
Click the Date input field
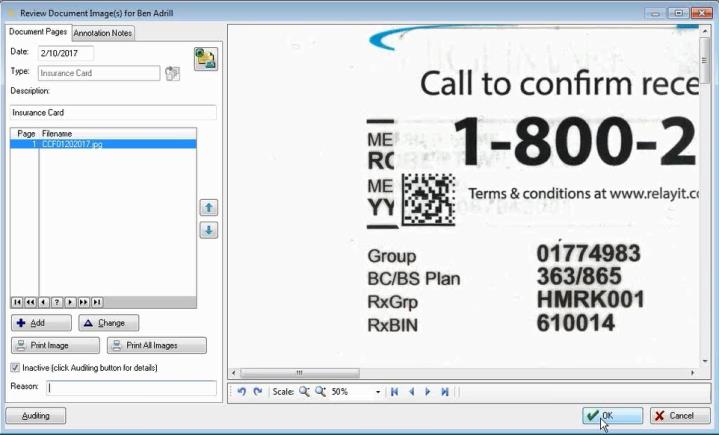tap(66, 53)
